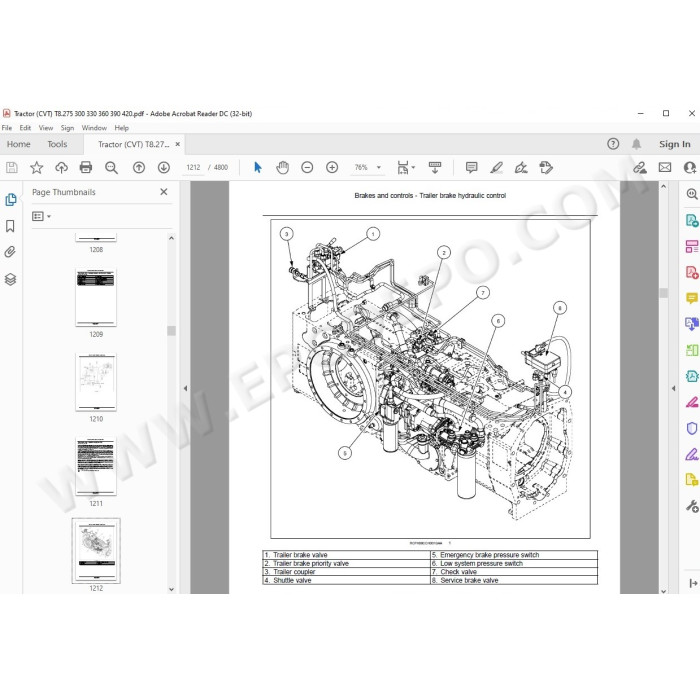
Task: Close the Page Thumbnails panel
Action: 164,192
